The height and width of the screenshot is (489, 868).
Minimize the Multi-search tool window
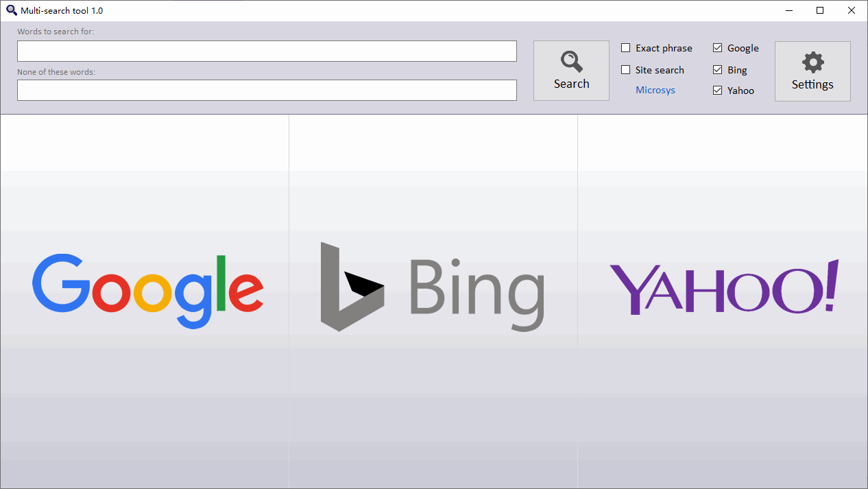tap(789, 10)
